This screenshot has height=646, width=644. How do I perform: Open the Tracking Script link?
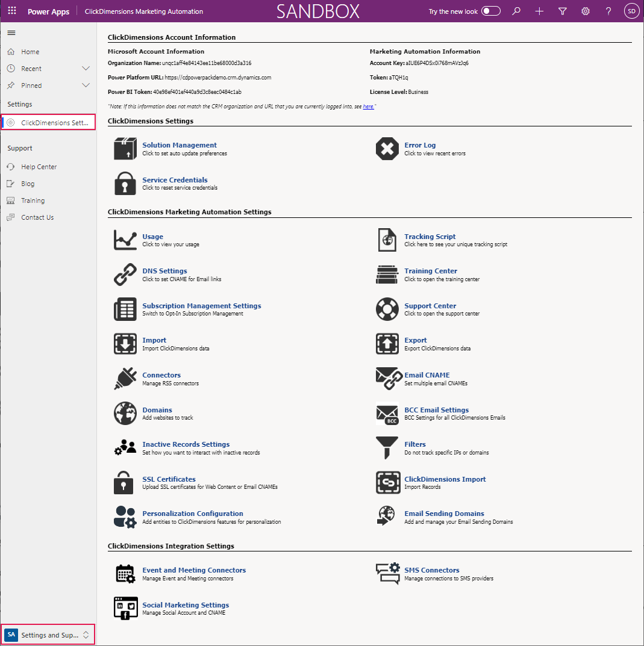click(430, 237)
